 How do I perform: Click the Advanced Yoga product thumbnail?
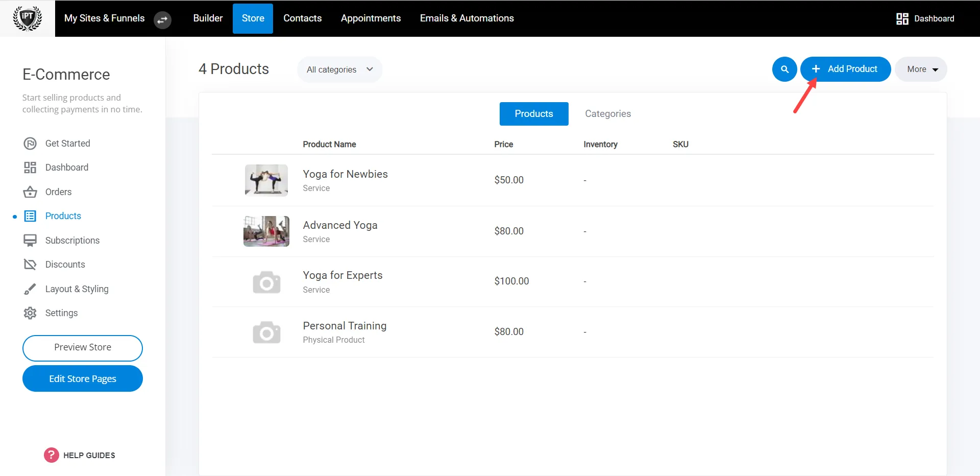(266, 231)
